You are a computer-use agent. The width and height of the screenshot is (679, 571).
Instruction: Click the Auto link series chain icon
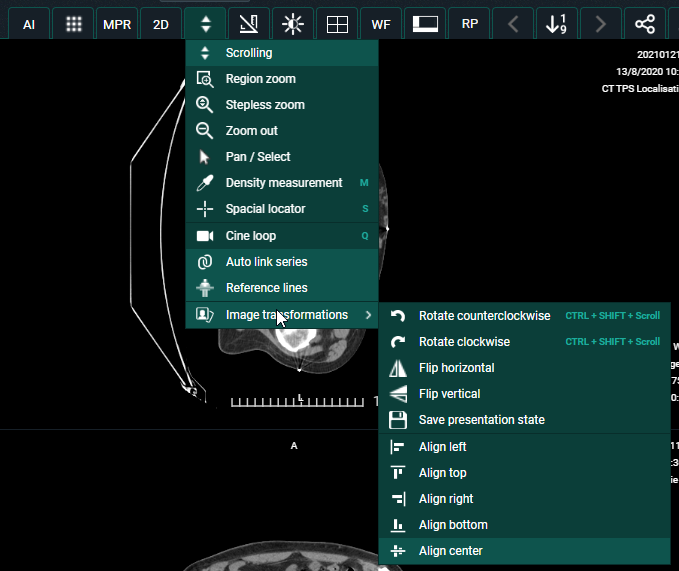205,262
